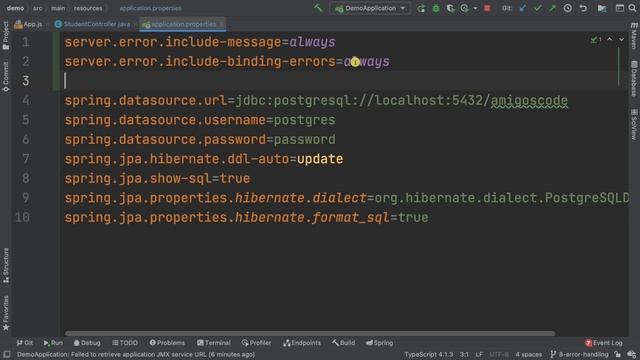Close the application.properties tab
The height and width of the screenshot is (360, 640).
click(222, 24)
